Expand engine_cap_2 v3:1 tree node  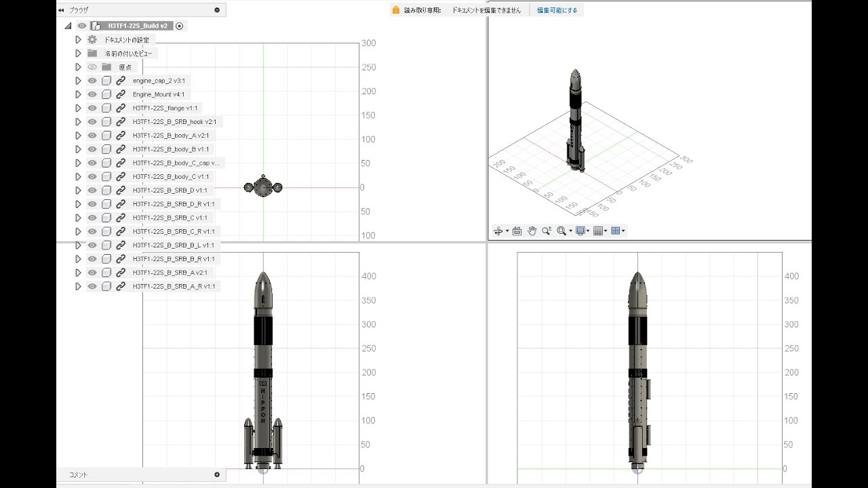pyautogui.click(x=78, y=81)
